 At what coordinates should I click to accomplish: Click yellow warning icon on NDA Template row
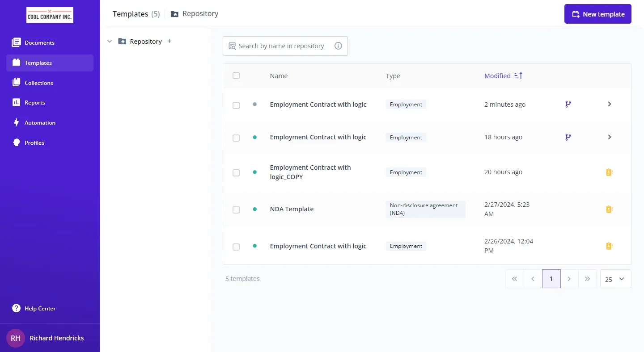tap(609, 209)
